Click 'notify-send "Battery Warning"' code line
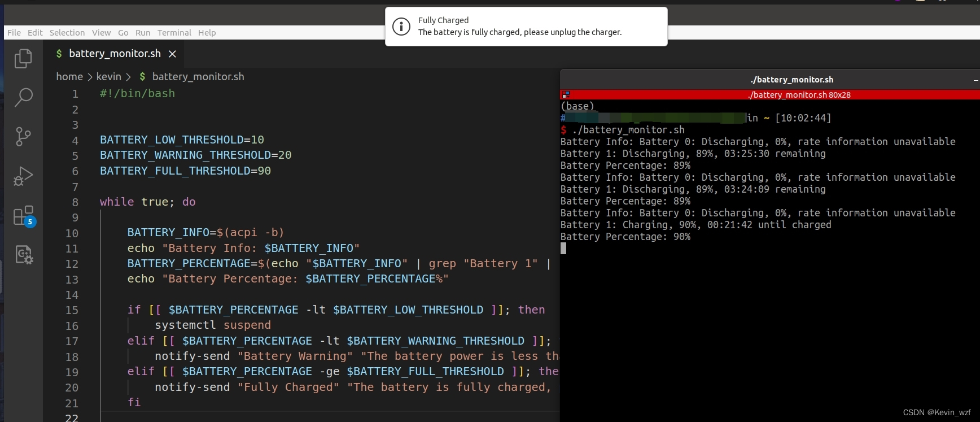Screen dimensions: 980x422 pos(357,356)
